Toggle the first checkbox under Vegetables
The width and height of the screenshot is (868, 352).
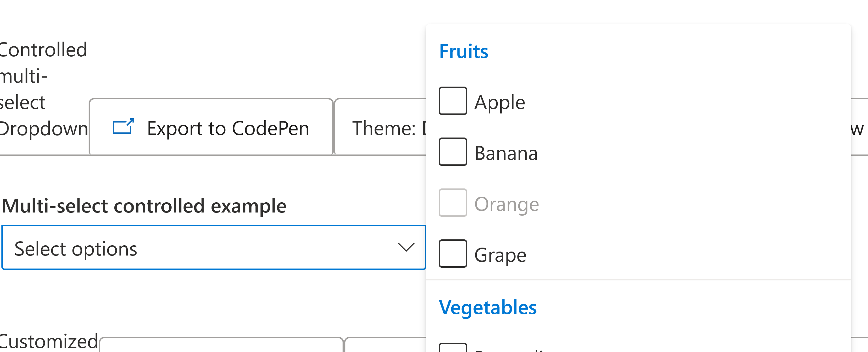coord(452,348)
